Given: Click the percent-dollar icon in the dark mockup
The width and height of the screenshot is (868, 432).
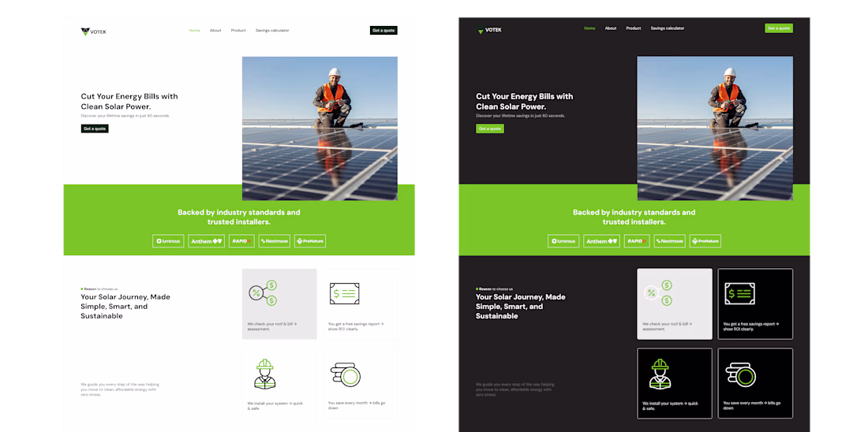Looking at the screenshot, I should tap(658, 293).
